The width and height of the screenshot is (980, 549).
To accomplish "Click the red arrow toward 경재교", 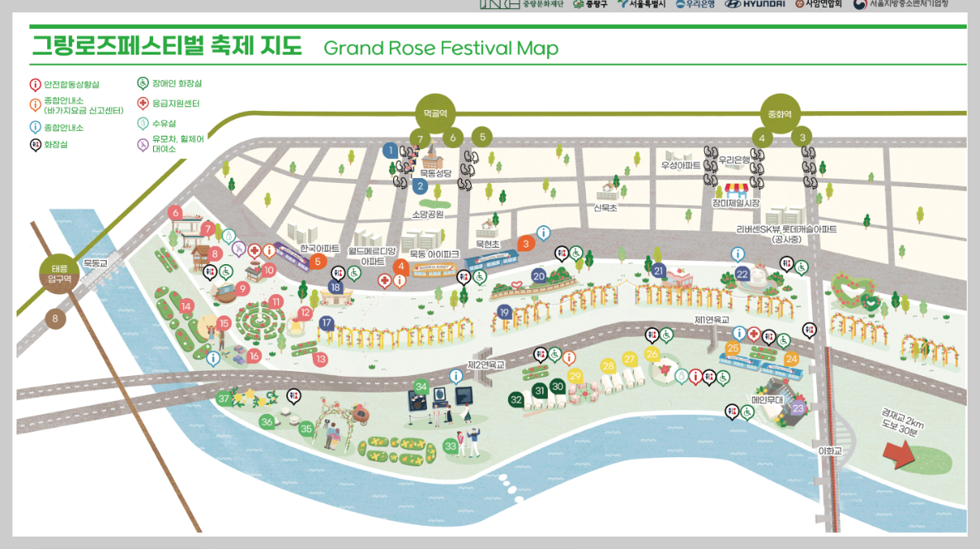I will pos(898,454).
